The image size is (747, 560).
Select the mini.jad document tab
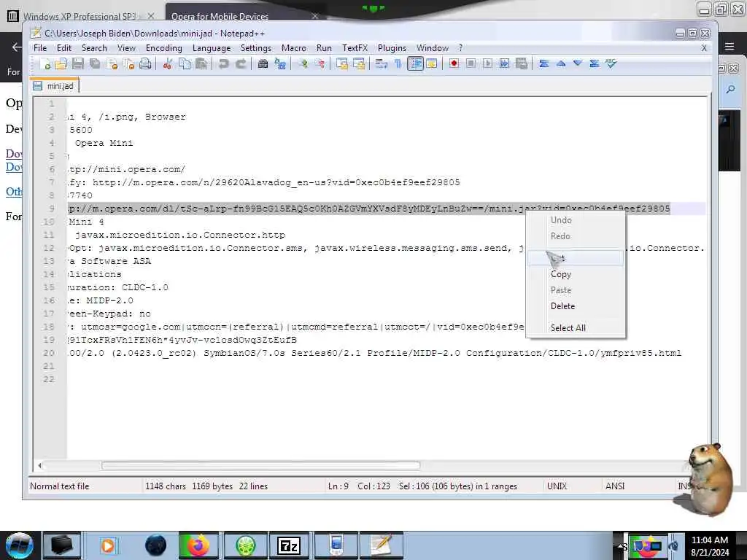[x=54, y=86]
